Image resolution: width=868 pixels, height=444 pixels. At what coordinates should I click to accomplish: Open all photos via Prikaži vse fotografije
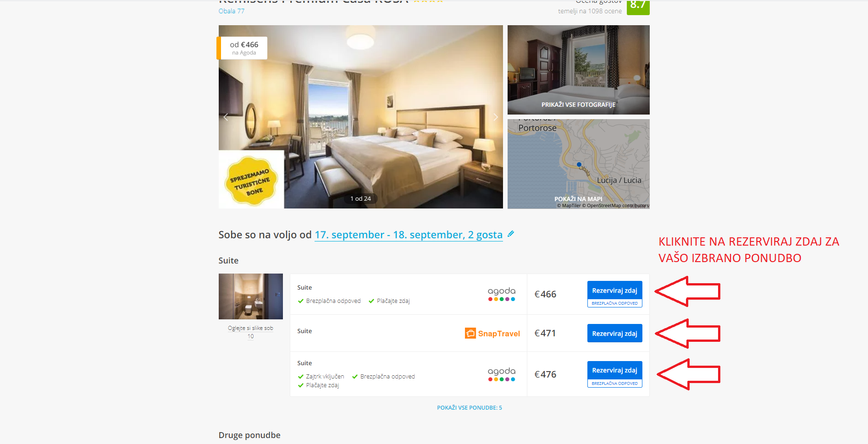click(578, 104)
